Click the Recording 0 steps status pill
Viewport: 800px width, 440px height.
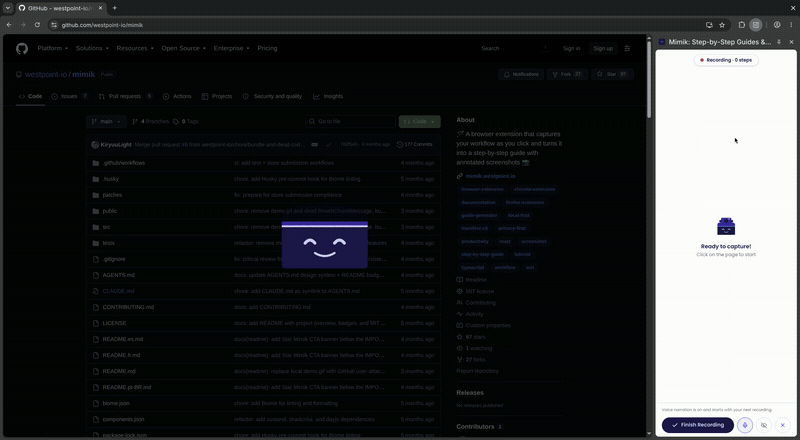tap(726, 60)
